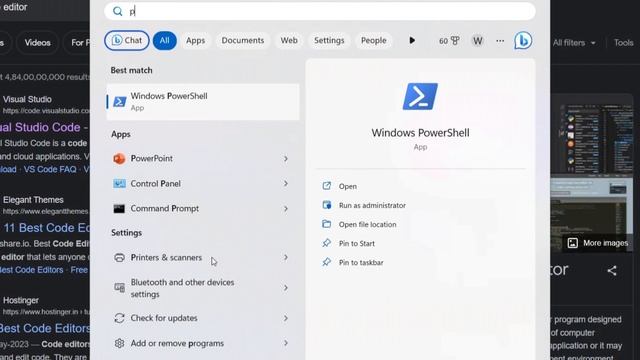Open Best Code Editors Hostinger link
Screen dimensions: 640x360
point(45,328)
